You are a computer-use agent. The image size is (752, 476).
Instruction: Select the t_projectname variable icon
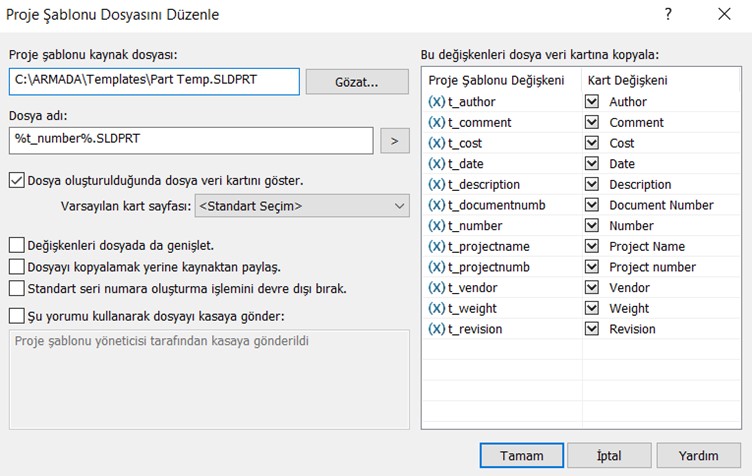point(436,246)
